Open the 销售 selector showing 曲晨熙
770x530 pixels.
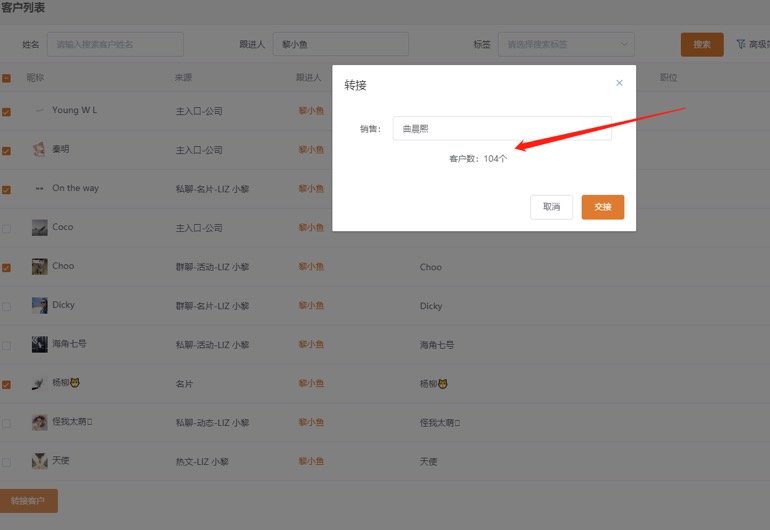(501, 128)
